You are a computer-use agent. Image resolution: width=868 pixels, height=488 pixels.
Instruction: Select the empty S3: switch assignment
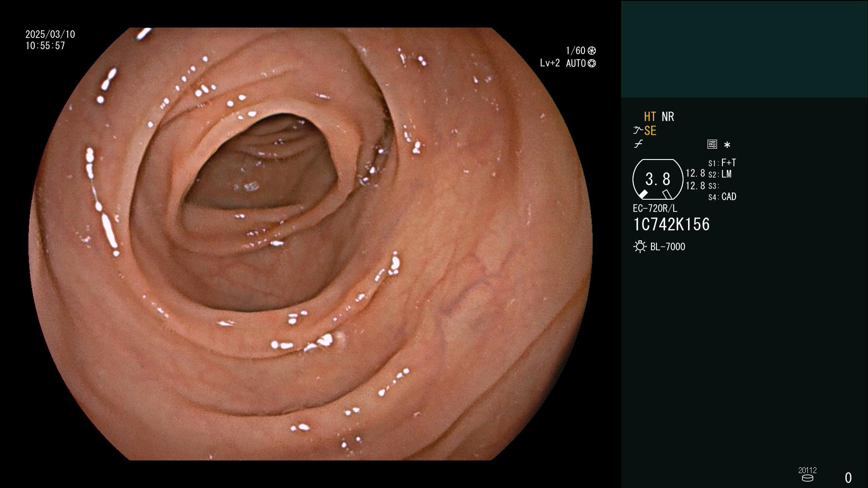point(713,186)
